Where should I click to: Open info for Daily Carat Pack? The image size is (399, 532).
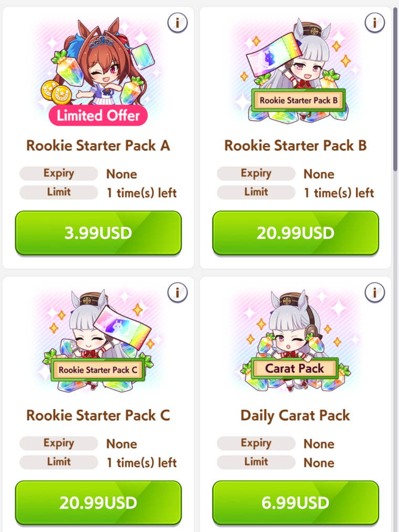coord(374,293)
